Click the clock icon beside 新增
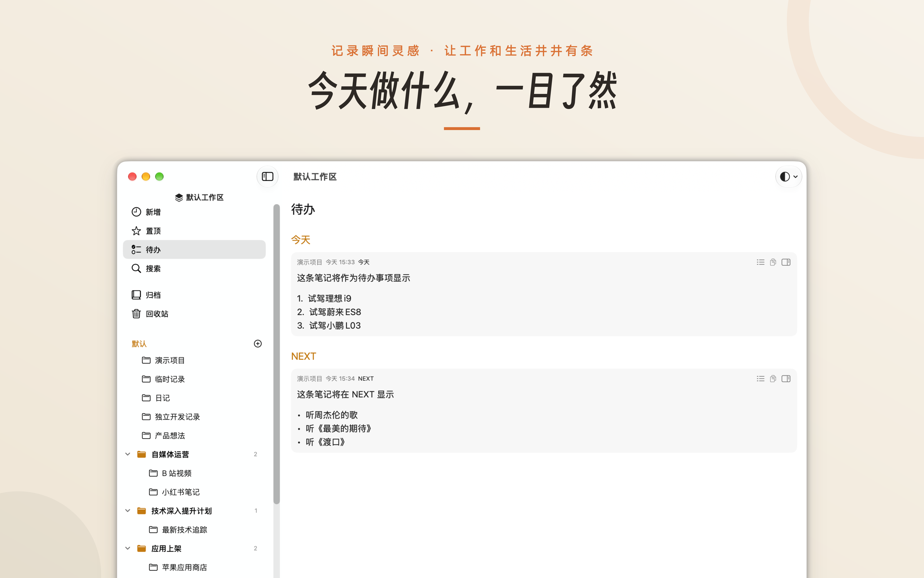This screenshot has height=578, width=924. [136, 212]
